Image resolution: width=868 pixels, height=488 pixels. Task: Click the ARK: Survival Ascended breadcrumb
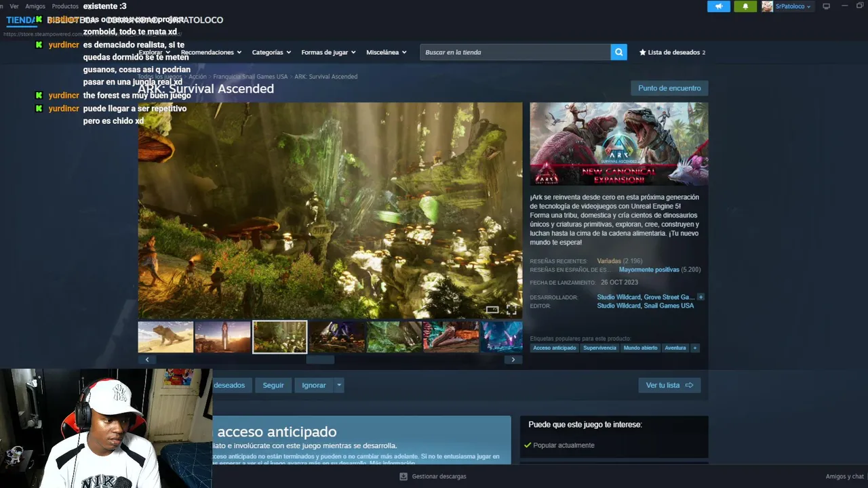tap(325, 77)
